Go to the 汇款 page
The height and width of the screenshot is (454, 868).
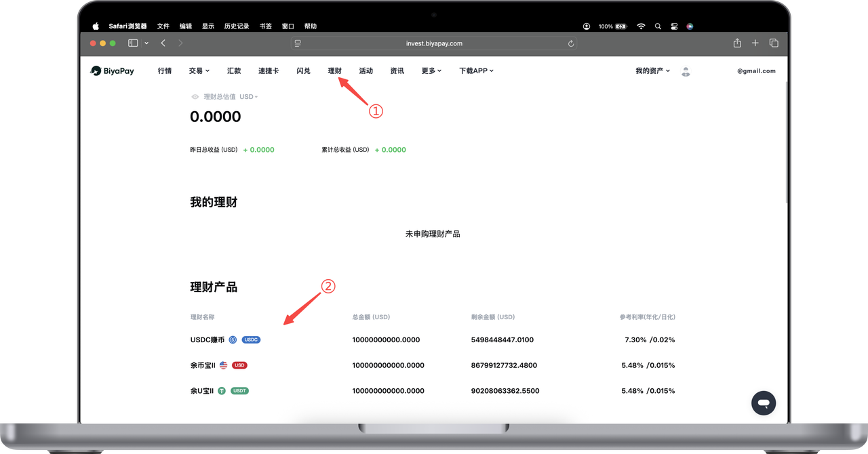(234, 71)
